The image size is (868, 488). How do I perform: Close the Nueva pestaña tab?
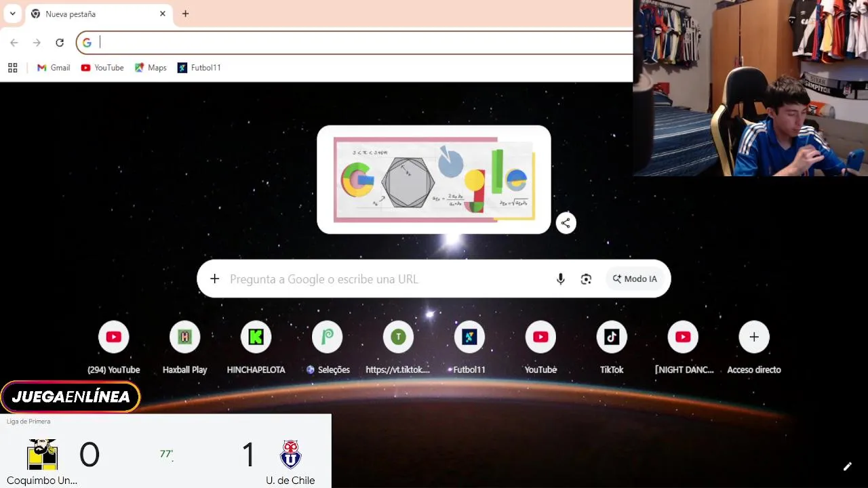(x=163, y=14)
